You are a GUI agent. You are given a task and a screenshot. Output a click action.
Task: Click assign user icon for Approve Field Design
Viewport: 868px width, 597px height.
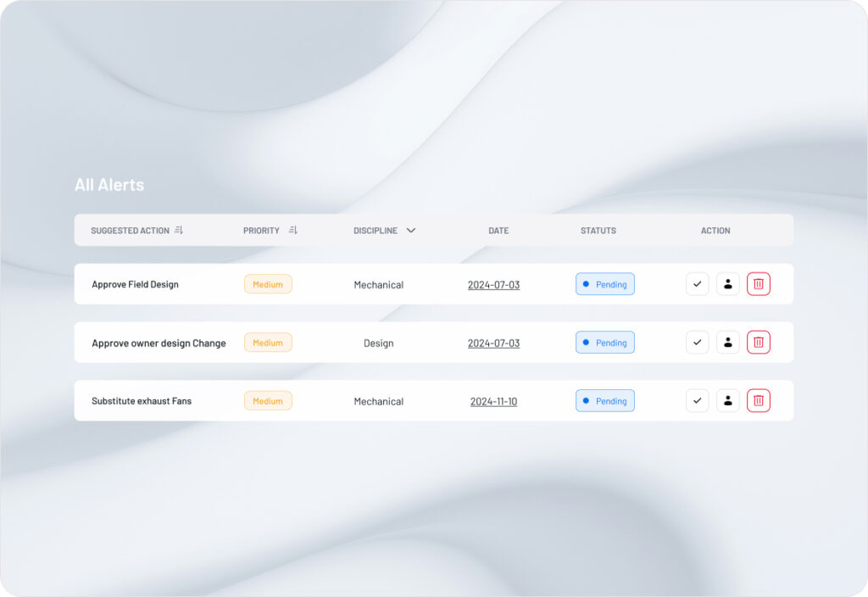tap(727, 284)
